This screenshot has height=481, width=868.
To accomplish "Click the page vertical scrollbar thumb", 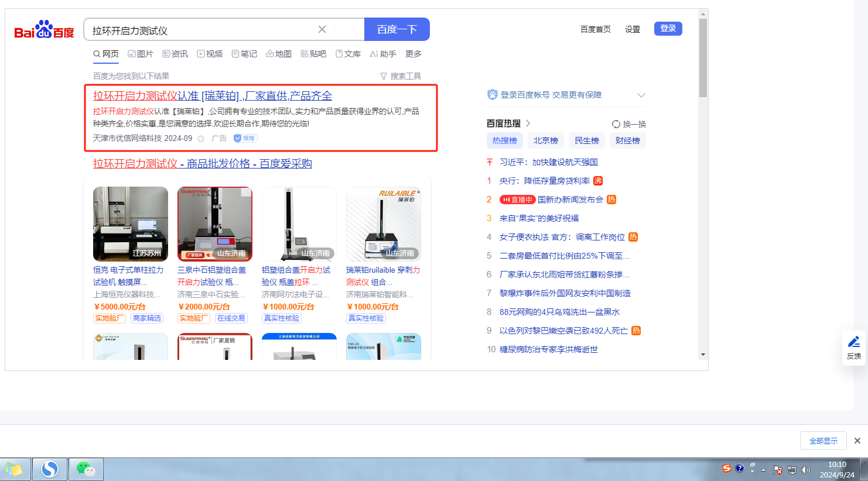I will (x=703, y=57).
